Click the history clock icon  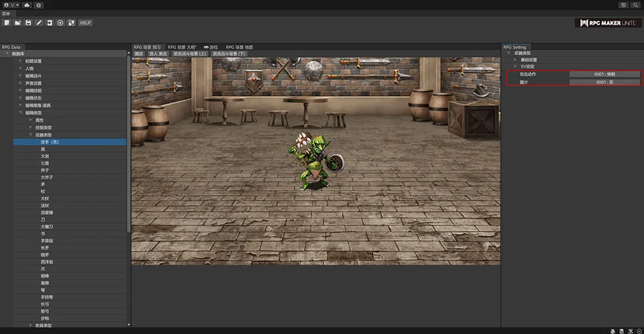tap(623, 5)
